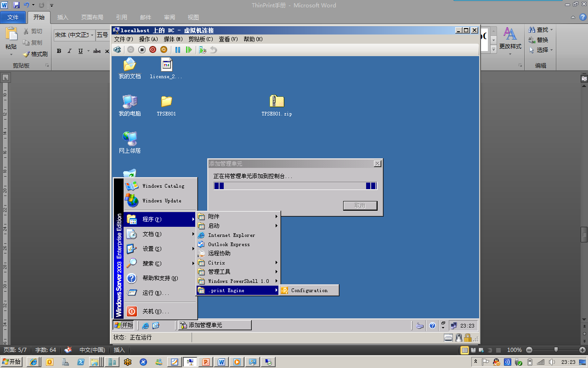Open the Word app on host taskbar
Screen dimensions: 588x368
221,362
